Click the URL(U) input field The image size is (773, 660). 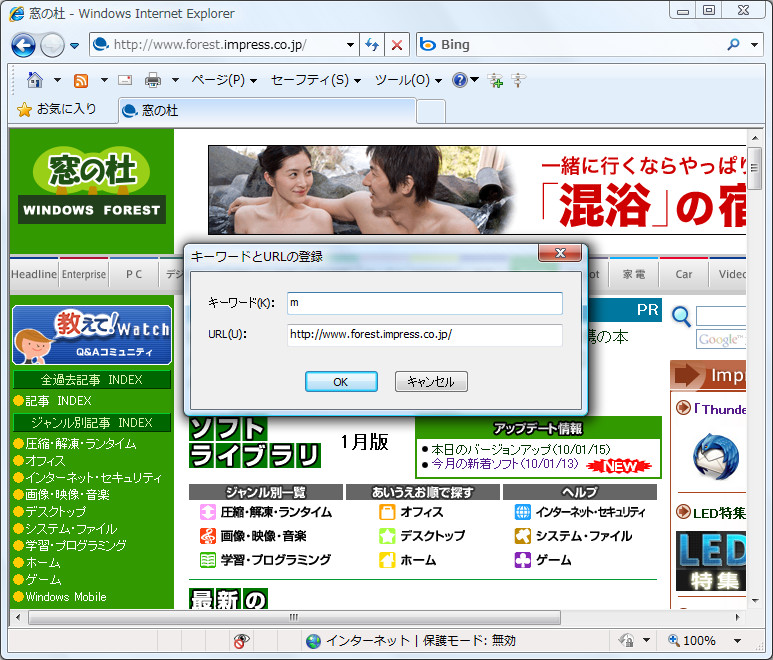click(424, 335)
